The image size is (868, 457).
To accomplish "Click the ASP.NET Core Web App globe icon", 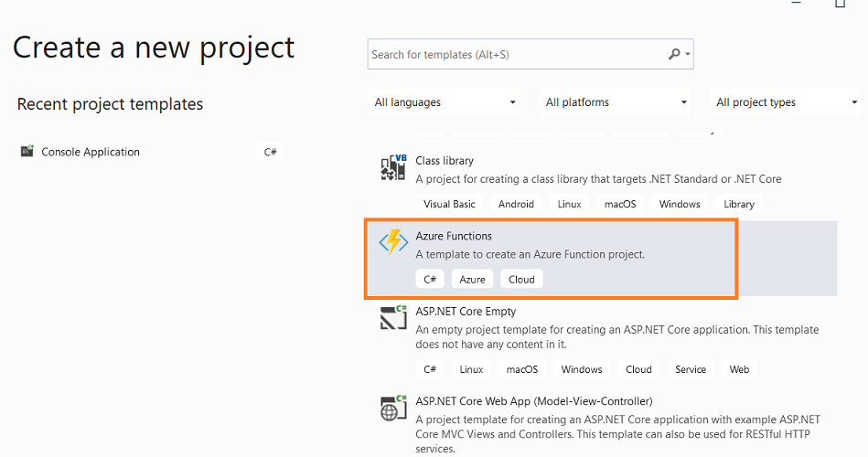I will tap(393, 409).
